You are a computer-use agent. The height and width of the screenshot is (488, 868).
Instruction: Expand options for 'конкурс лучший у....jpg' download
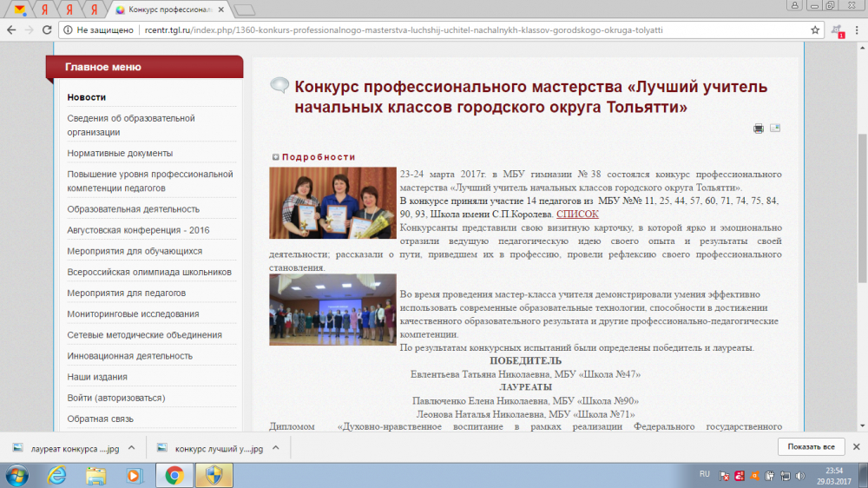click(276, 447)
